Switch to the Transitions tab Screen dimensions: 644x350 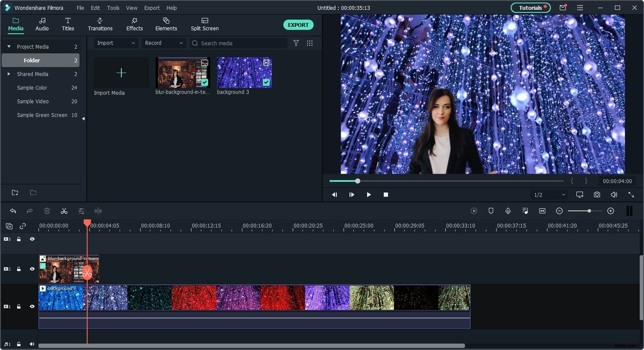point(100,24)
